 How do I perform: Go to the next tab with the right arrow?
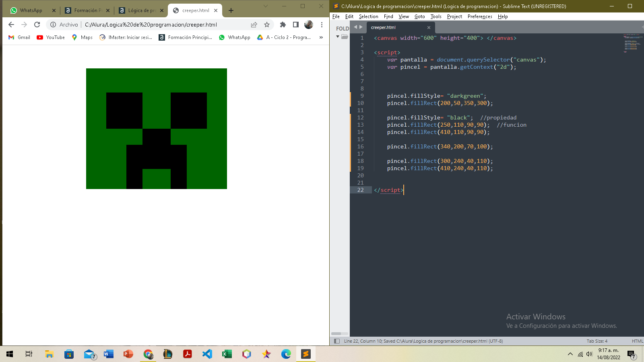tap(361, 27)
